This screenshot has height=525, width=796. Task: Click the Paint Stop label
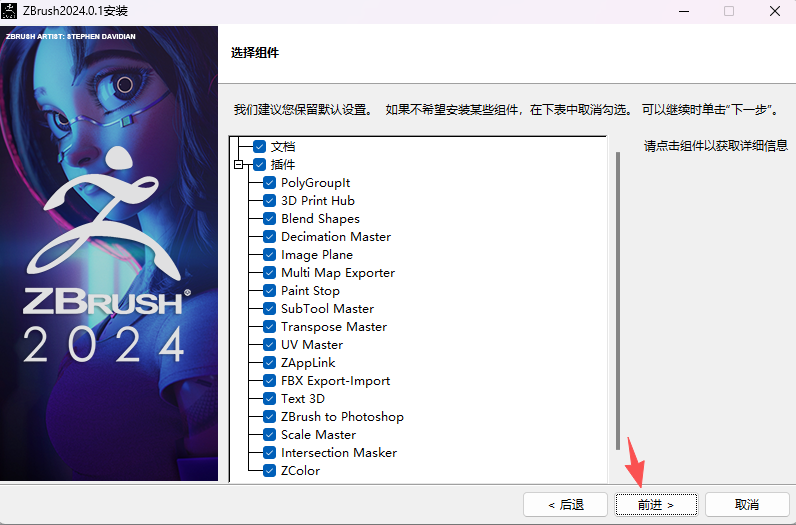point(310,291)
